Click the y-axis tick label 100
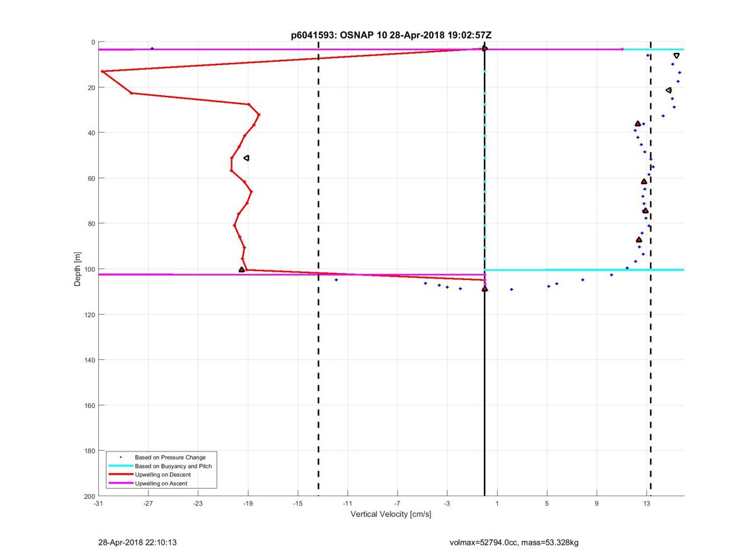 (89, 269)
